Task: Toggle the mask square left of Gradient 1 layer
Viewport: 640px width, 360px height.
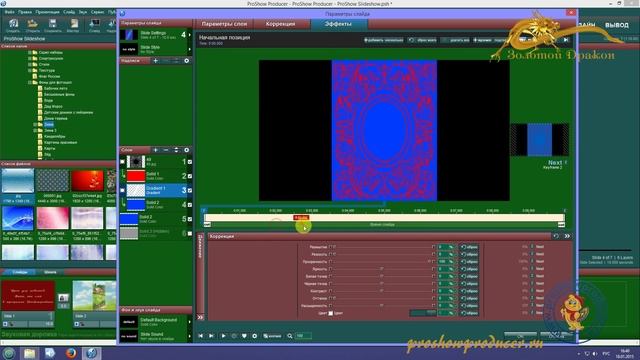Action: click(x=122, y=191)
